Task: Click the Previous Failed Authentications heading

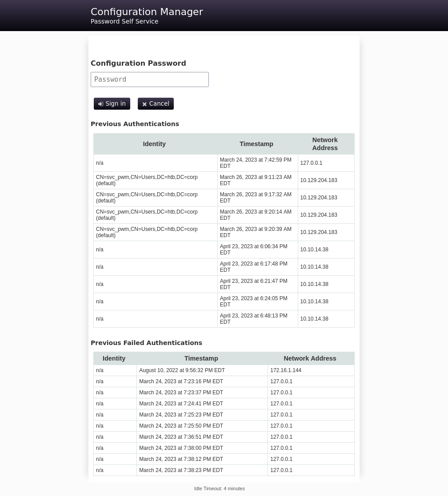Action: pos(146,343)
